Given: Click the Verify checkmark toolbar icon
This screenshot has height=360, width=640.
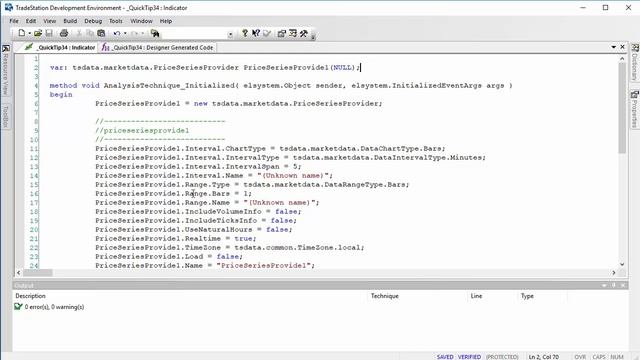Looking at the screenshot, I should tap(267, 33).
